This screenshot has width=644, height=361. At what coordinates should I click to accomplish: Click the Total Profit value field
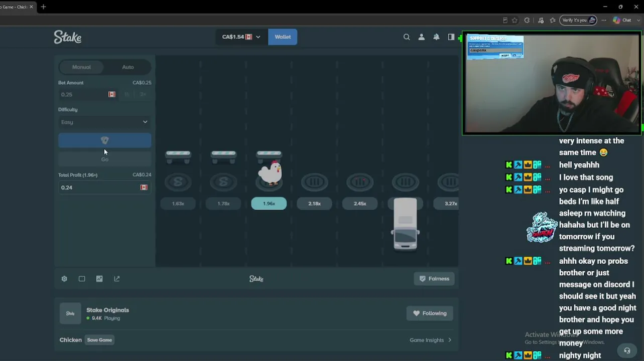pyautogui.click(x=104, y=187)
